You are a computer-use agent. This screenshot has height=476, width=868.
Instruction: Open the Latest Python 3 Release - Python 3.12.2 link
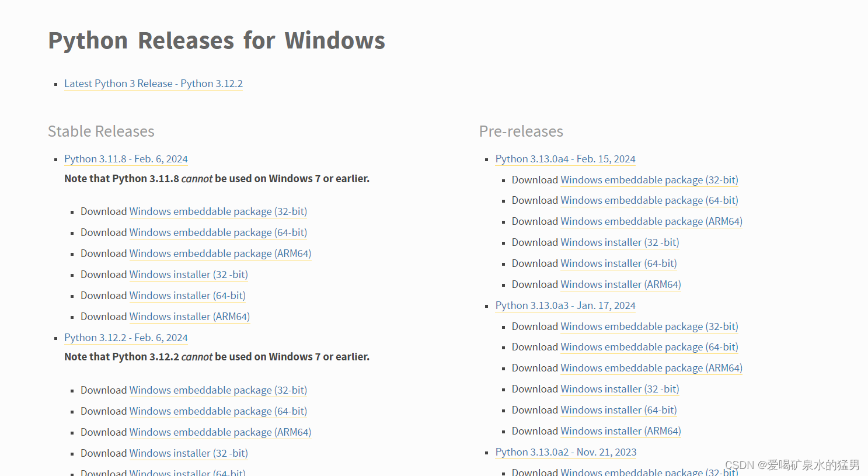point(154,84)
